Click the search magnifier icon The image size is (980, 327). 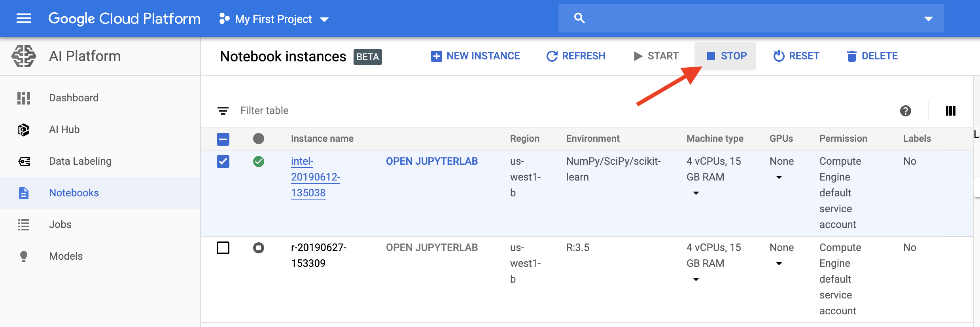579,18
